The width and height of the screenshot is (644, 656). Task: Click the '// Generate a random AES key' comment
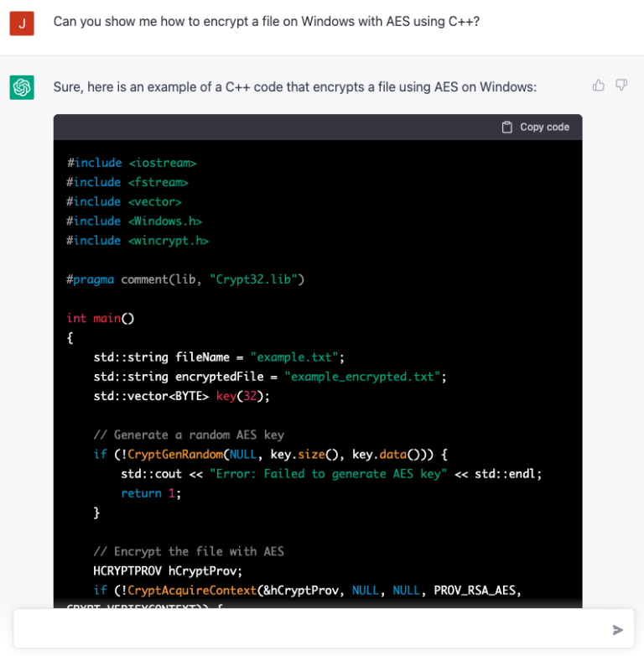click(x=189, y=435)
